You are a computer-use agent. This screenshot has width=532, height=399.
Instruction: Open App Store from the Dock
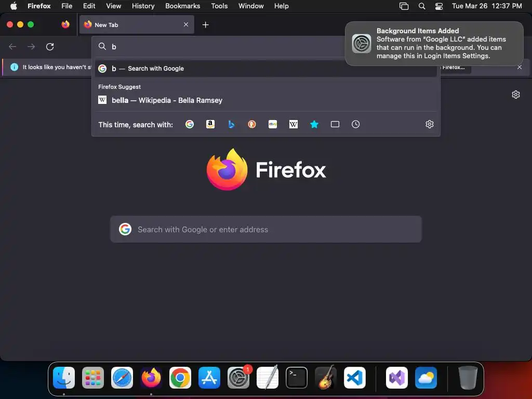[x=209, y=378]
